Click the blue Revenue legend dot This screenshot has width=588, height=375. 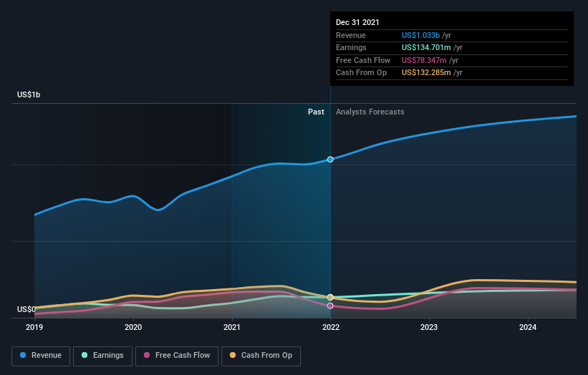pyautogui.click(x=23, y=355)
